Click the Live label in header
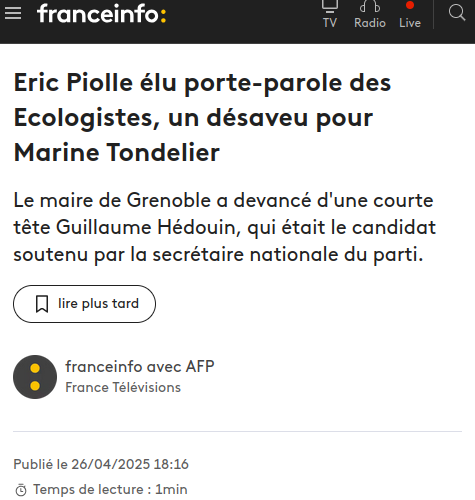475x500 pixels. pos(410,23)
